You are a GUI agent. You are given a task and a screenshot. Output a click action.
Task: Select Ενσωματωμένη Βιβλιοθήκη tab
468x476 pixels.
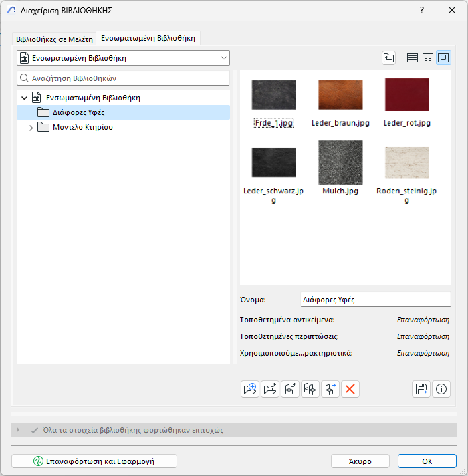click(148, 38)
